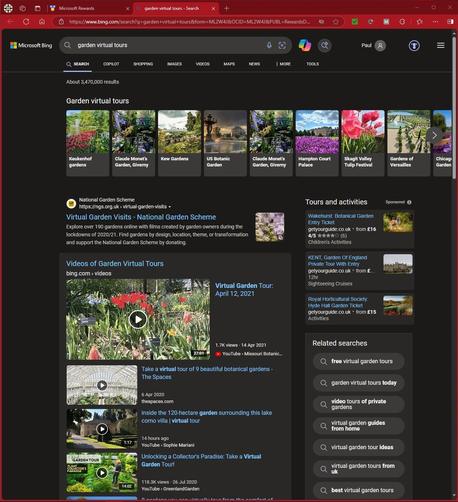Viewport: 458px width, 502px height.
Task: Click the Microsoft Bing logo
Action: pyautogui.click(x=31, y=45)
